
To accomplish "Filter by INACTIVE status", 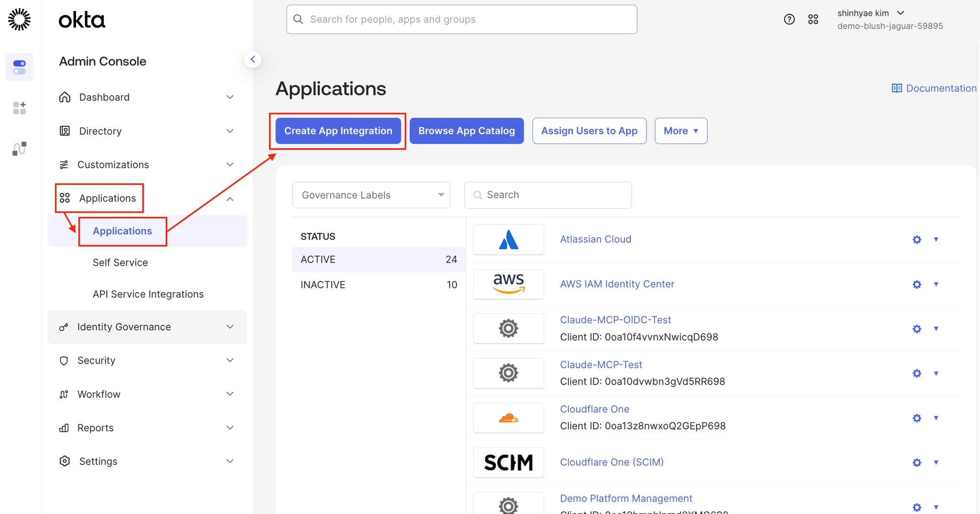I will [x=379, y=285].
